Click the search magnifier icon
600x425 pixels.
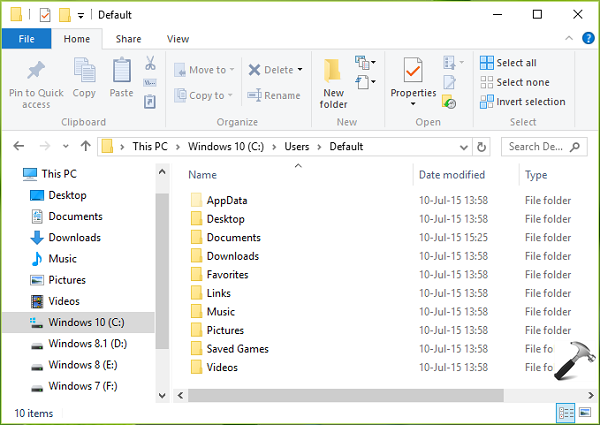click(574, 147)
